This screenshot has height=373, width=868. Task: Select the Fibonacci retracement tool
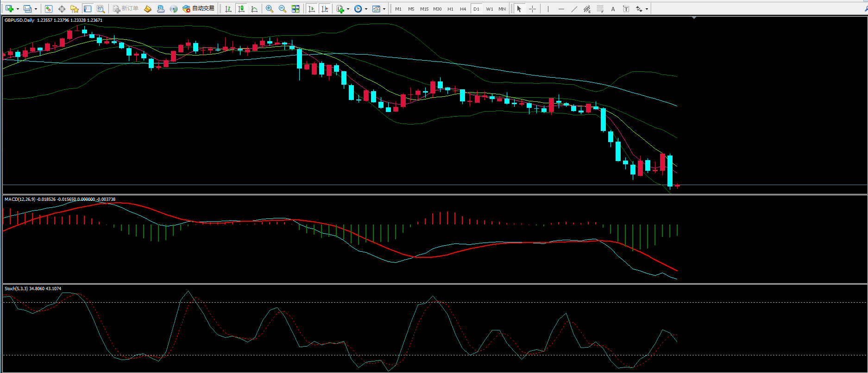[600, 9]
